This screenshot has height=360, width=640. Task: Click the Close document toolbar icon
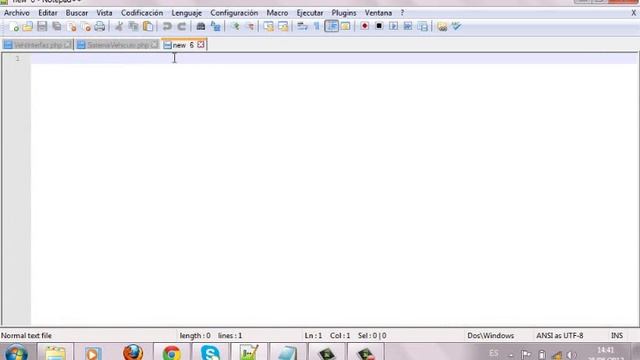(71, 27)
